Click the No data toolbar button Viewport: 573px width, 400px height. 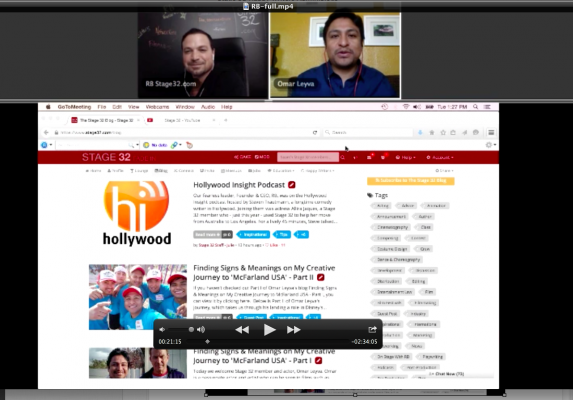point(155,145)
